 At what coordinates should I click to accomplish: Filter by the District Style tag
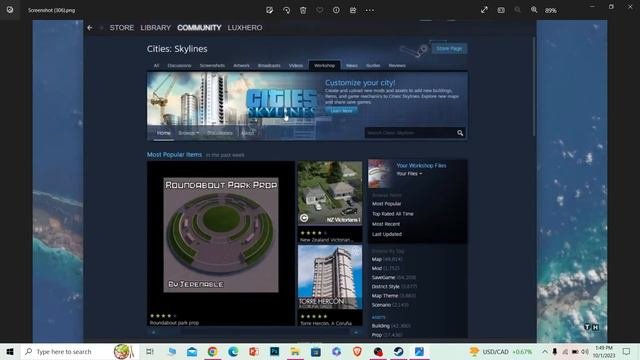coord(385,287)
